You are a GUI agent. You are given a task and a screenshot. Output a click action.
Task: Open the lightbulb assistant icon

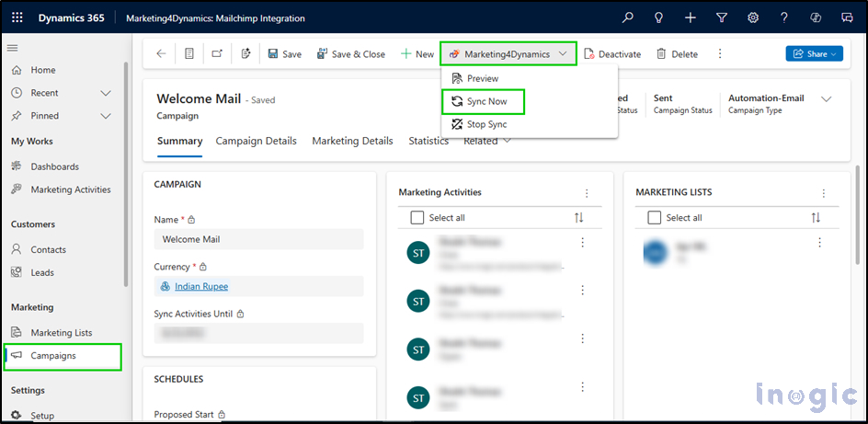(x=658, y=17)
